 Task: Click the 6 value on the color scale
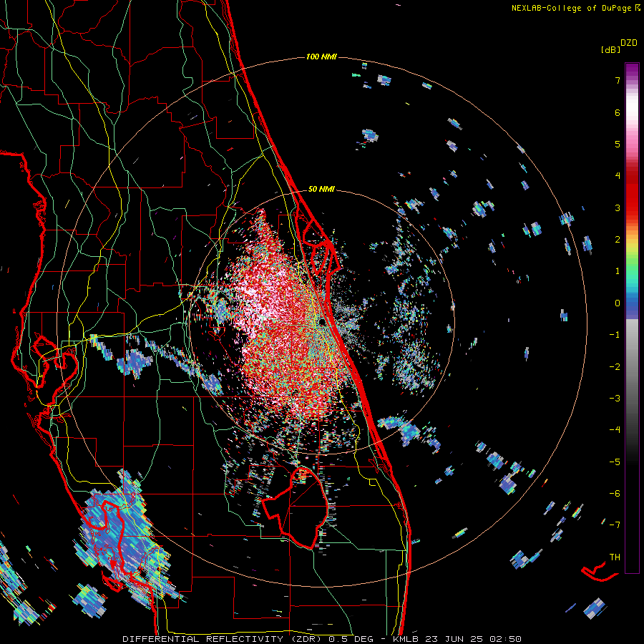pyautogui.click(x=618, y=112)
